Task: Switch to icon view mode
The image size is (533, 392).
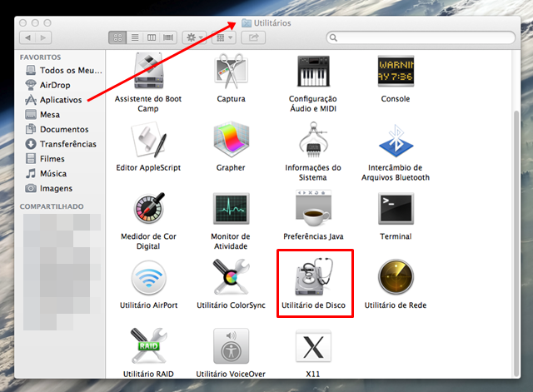Action: point(117,37)
